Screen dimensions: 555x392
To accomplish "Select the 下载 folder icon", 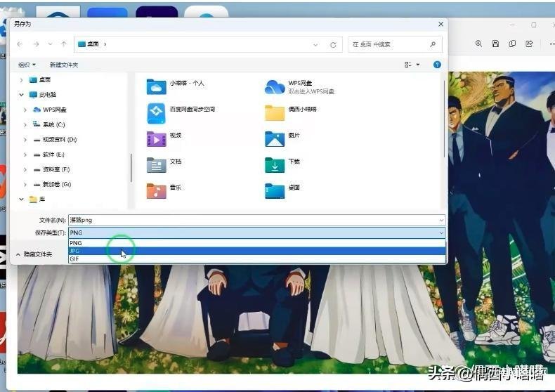I will [x=275, y=165].
